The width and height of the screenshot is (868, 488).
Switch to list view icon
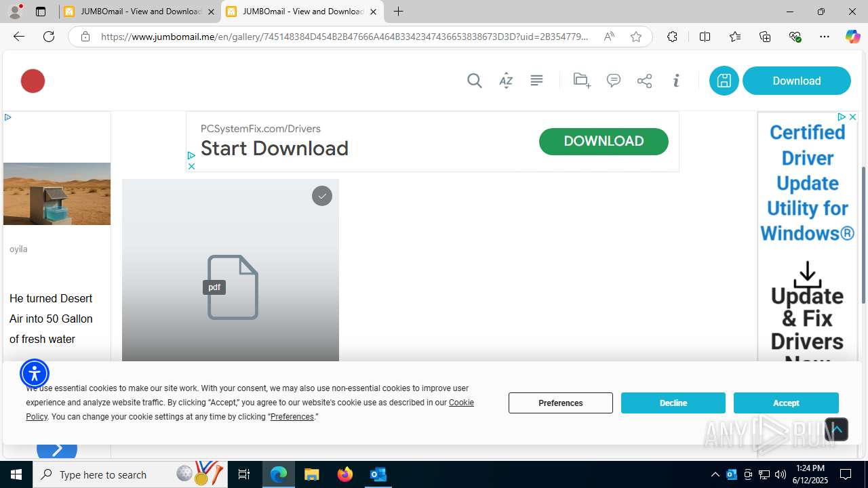(536, 80)
